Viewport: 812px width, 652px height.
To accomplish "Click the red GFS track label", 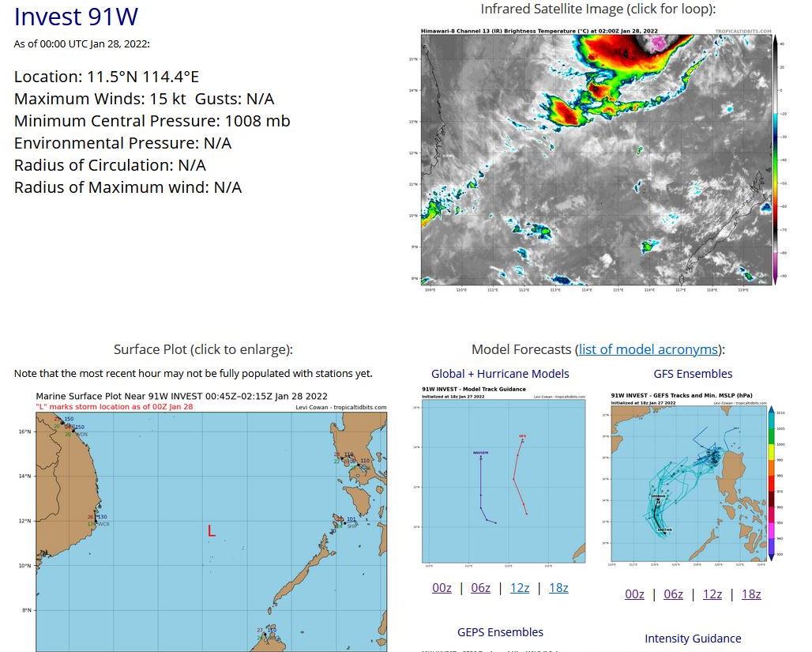I will tap(522, 436).
